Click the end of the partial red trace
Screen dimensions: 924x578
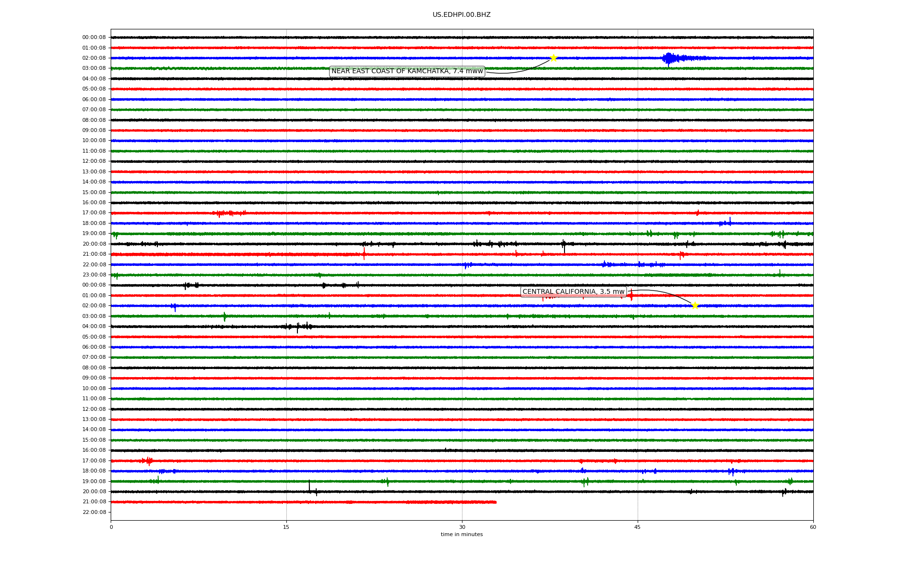[496, 502]
